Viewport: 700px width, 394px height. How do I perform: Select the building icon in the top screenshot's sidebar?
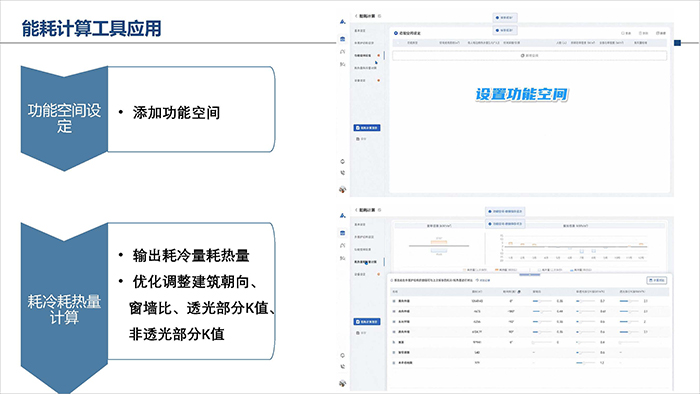coord(342,39)
